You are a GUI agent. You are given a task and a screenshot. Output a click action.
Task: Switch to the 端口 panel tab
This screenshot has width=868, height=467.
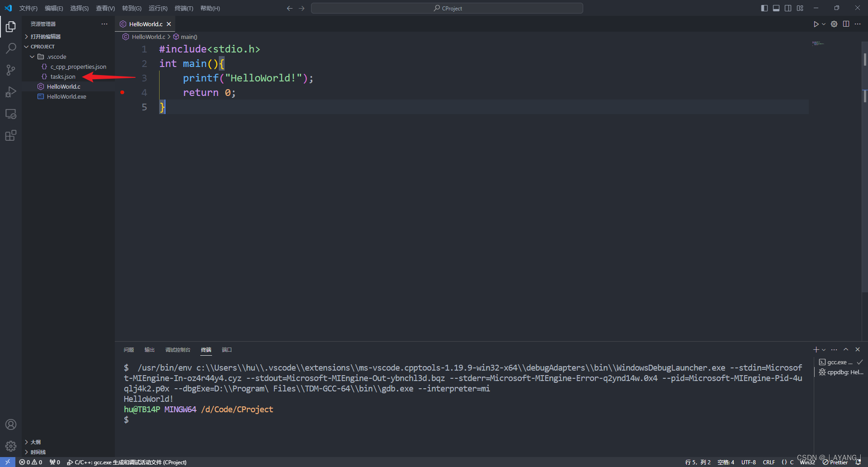227,350
